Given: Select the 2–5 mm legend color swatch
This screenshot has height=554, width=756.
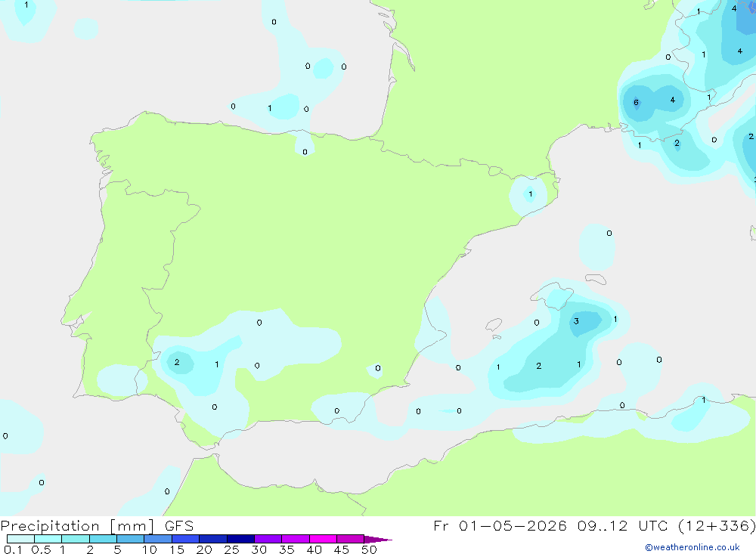Looking at the screenshot, I should 103,539.
